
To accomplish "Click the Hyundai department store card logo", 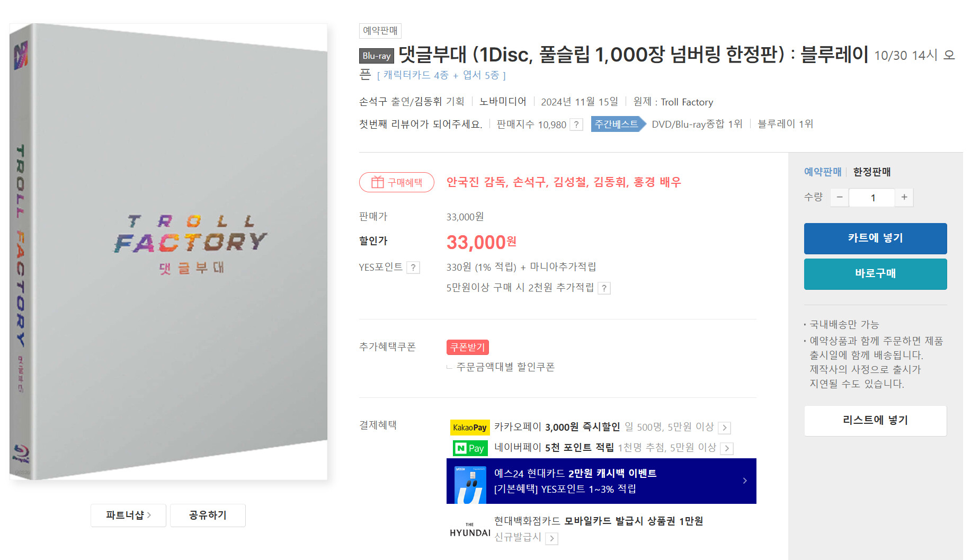I will click(470, 530).
